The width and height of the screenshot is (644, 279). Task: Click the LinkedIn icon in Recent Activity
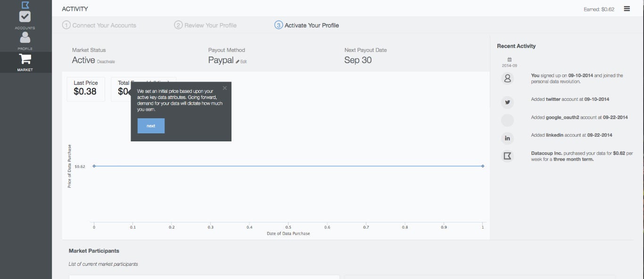pyautogui.click(x=507, y=138)
